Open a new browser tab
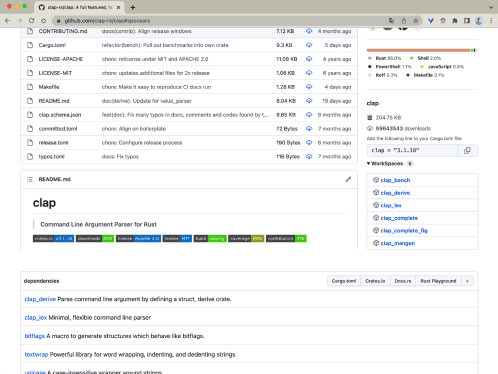Image resolution: width=498 pixels, height=374 pixels. pos(133,7)
